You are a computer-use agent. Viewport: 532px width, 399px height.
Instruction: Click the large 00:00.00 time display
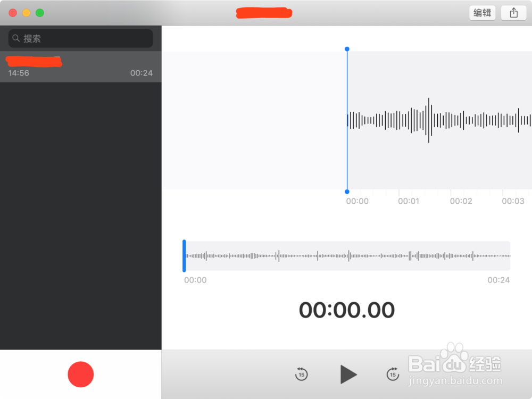pos(347,310)
